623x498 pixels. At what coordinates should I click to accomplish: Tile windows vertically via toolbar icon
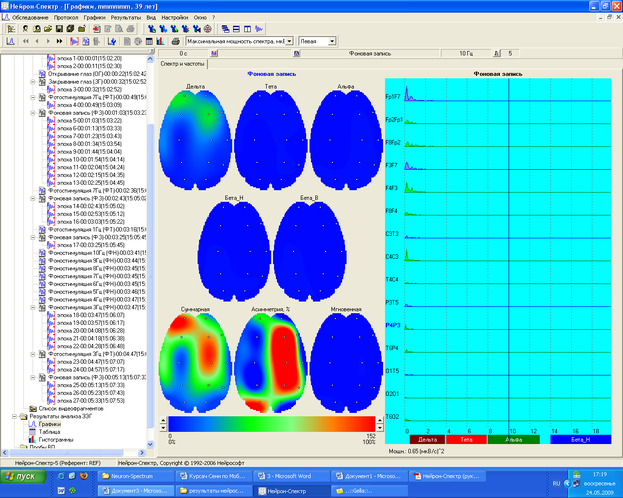(x=248, y=29)
